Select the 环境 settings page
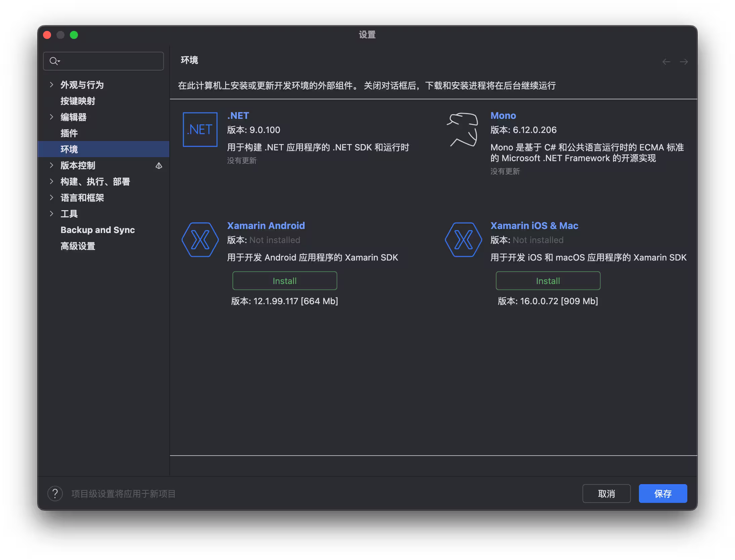 click(x=103, y=149)
